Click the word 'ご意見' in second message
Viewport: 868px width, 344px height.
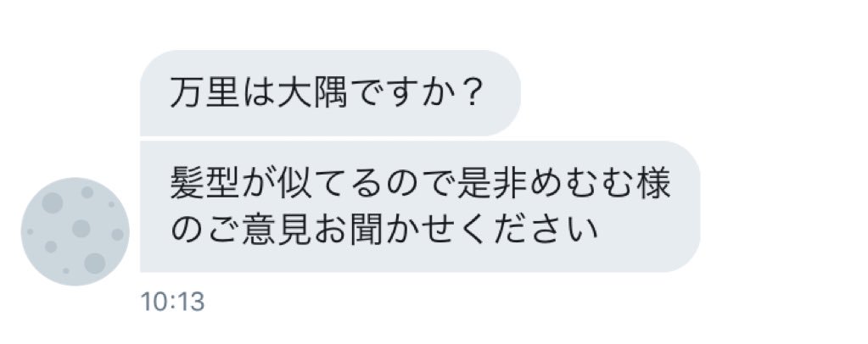pos(259,229)
